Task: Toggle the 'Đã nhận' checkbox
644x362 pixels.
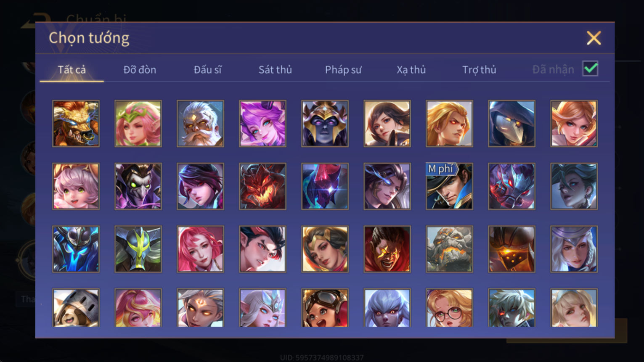Action: (590, 69)
